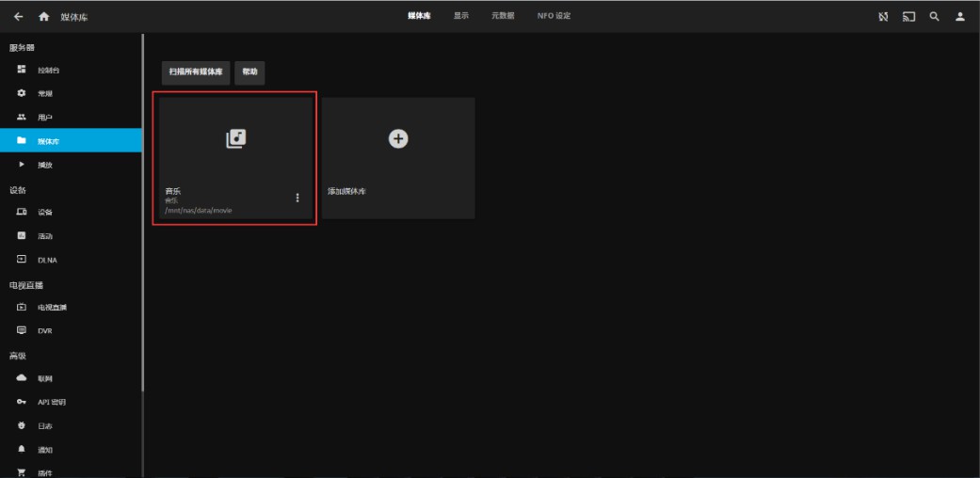Image resolution: width=980 pixels, height=478 pixels.
Task: Go to home via house icon
Action: 44,17
